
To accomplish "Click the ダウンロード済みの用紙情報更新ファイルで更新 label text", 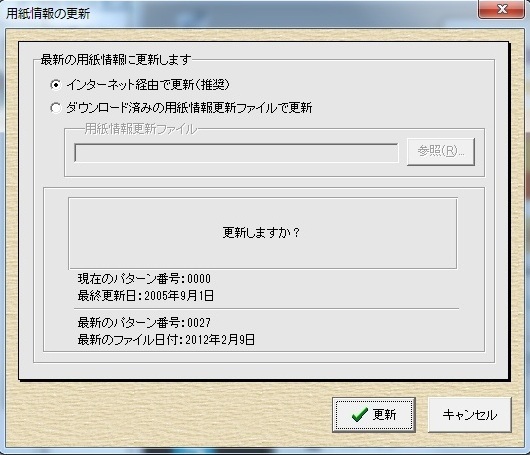I will pos(189,108).
